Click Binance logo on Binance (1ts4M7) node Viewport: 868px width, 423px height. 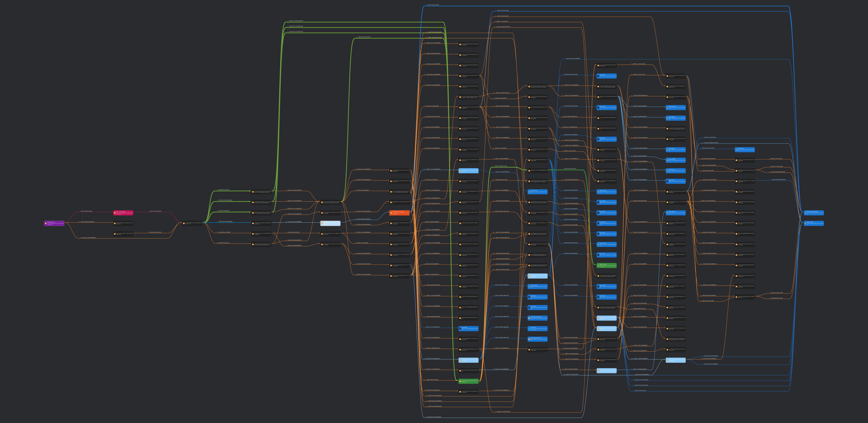coord(598,244)
